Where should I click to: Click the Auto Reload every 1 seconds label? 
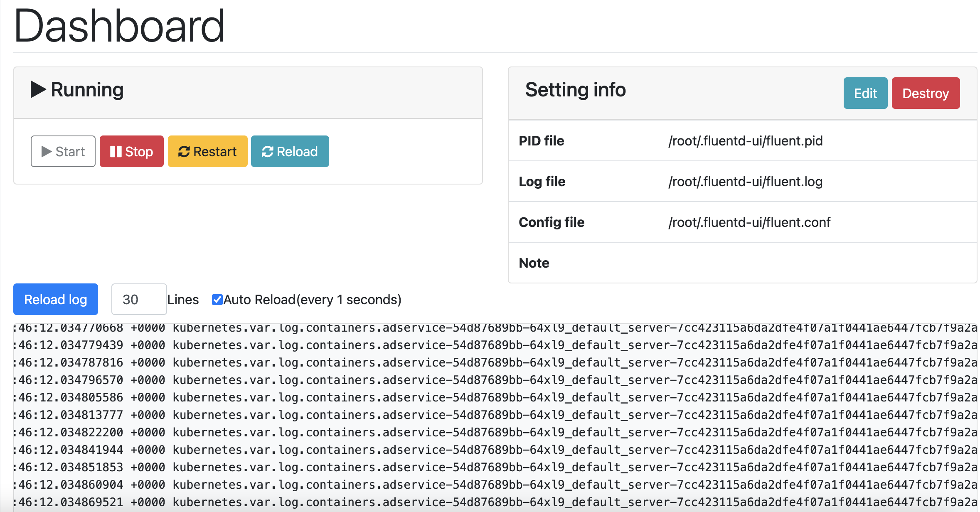click(313, 299)
